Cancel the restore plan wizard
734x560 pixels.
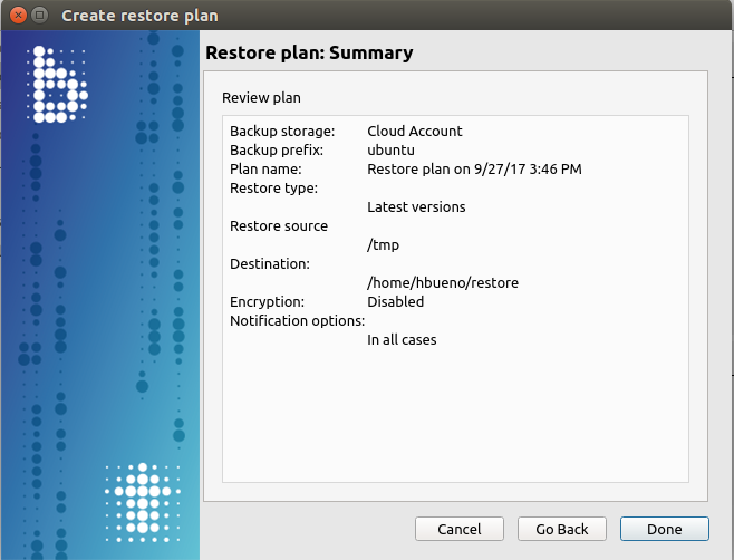(459, 529)
